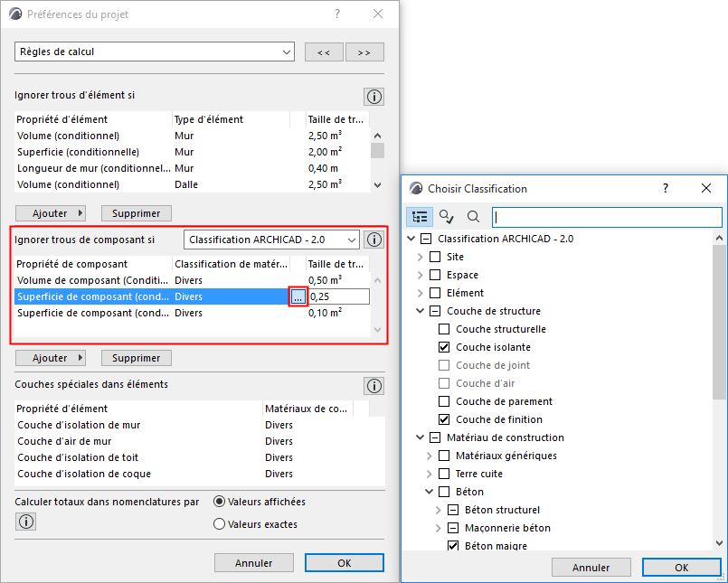Screen dimensions: 728x583
Task: Select 'Valeurs exactes' radio button
Action: (219, 524)
